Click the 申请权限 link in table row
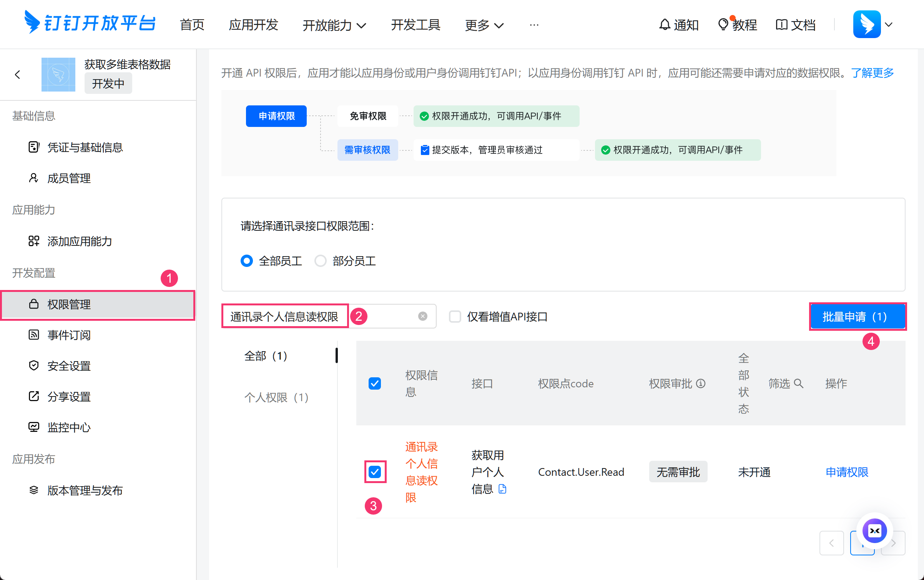The image size is (924, 580). pos(847,472)
